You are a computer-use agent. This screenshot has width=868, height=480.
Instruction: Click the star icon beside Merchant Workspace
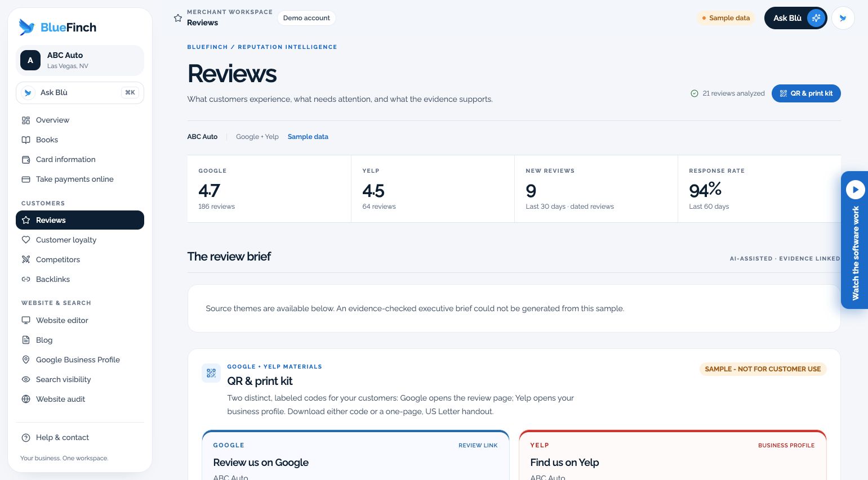tap(178, 18)
